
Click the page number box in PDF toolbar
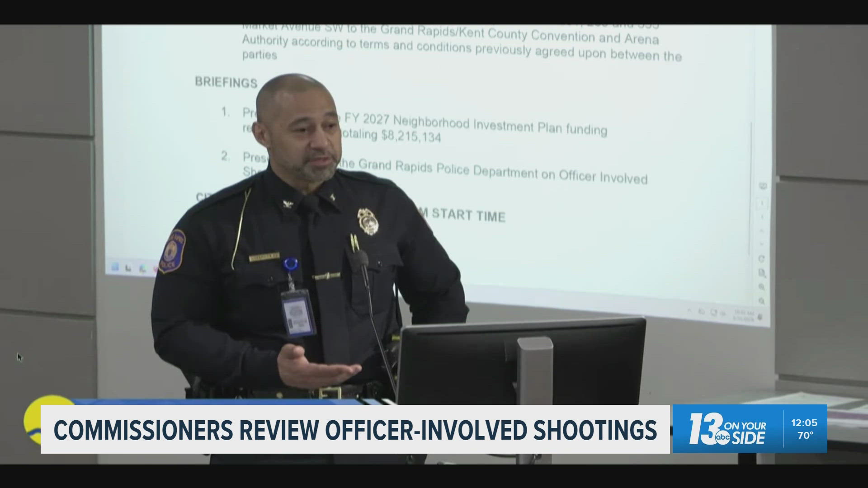(762, 203)
